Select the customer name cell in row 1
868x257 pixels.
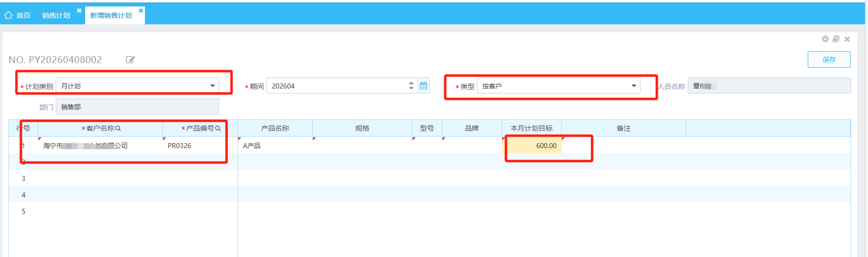point(101,146)
